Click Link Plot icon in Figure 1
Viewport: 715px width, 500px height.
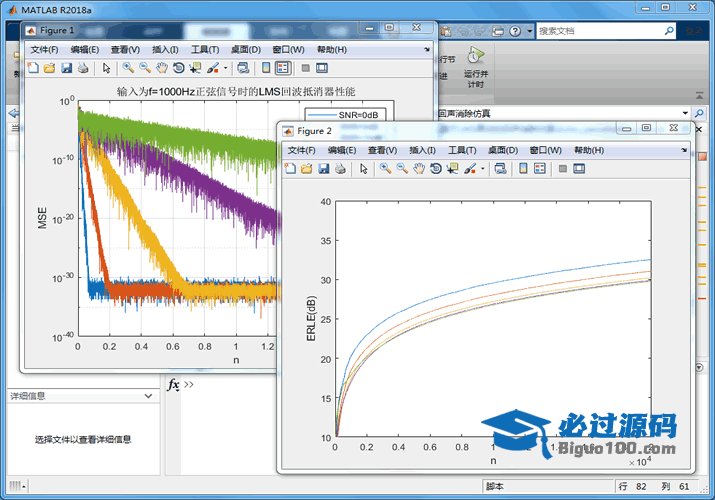[x=244, y=68]
